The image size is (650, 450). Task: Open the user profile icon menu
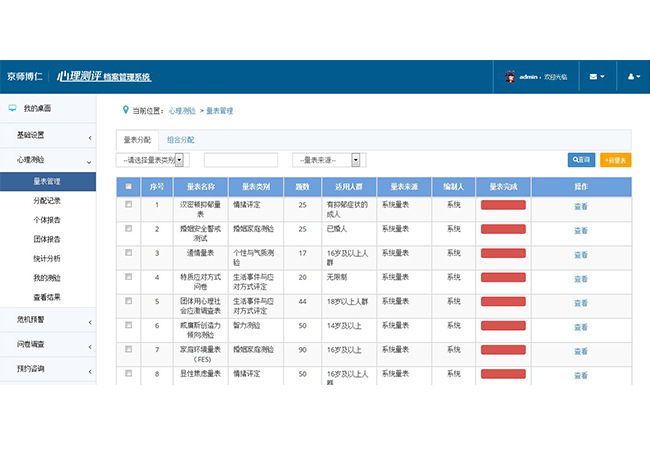[634, 77]
